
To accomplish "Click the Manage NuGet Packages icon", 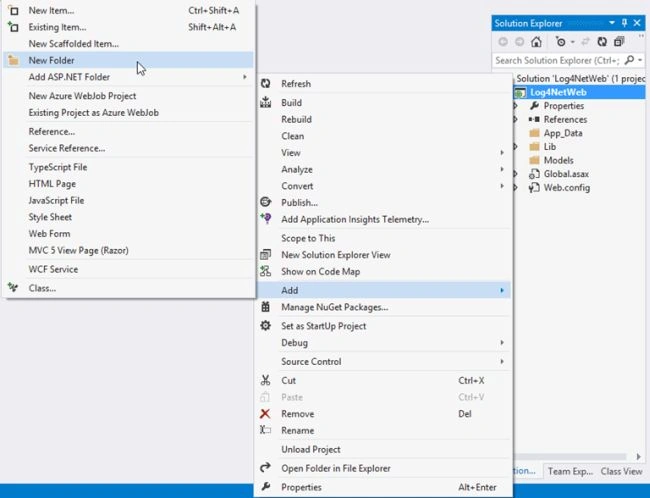I will (x=265, y=307).
